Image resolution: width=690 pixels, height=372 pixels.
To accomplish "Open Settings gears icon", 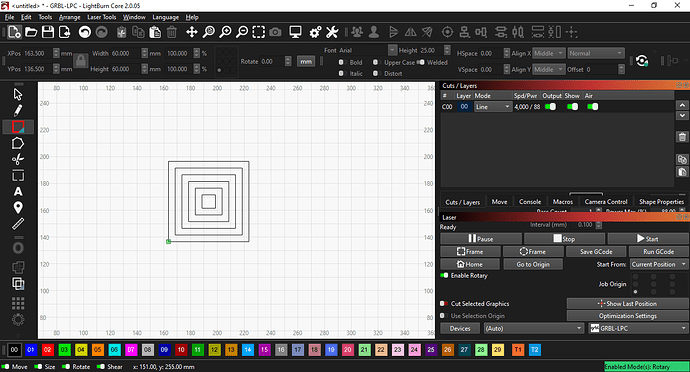I will (315, 32).
